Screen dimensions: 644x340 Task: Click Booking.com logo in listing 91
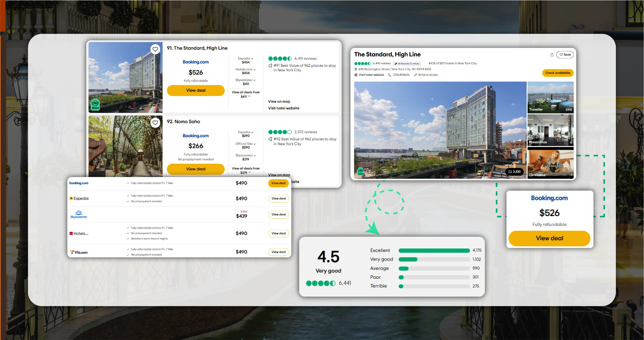tap(195, 62)
